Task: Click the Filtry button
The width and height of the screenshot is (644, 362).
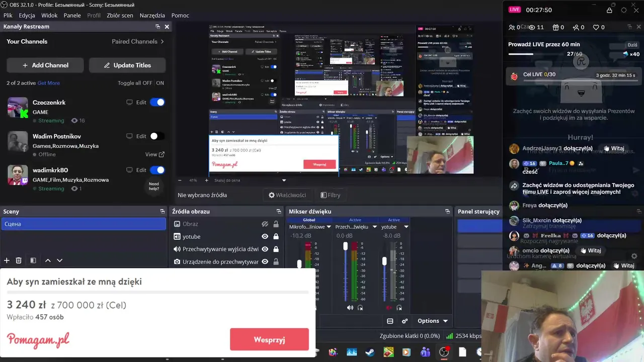Action: tap(331, 195)
